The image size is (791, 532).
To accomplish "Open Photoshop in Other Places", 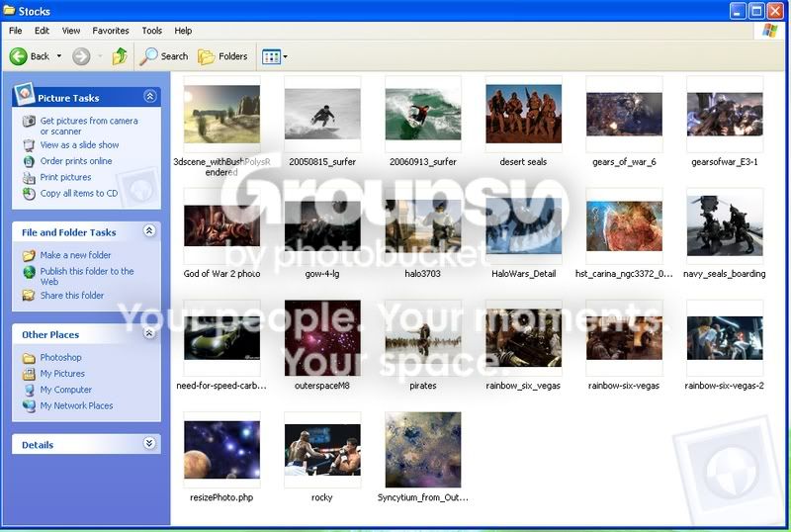I will click(x=60, y=357).
